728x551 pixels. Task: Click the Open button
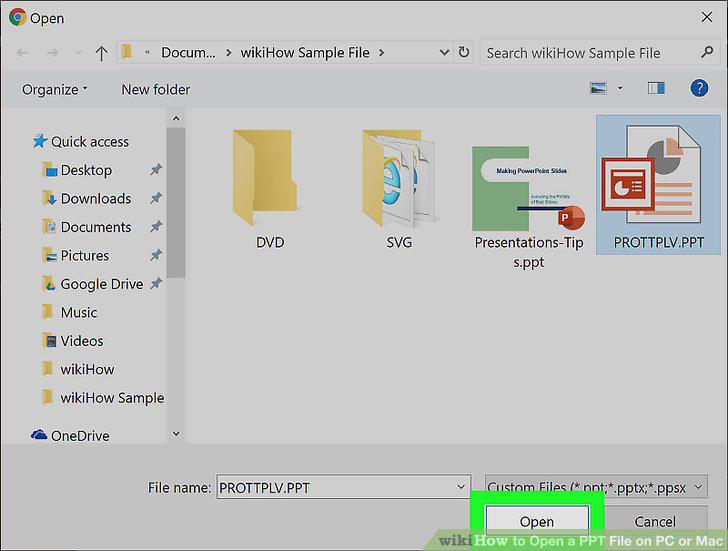coord(537,521)
